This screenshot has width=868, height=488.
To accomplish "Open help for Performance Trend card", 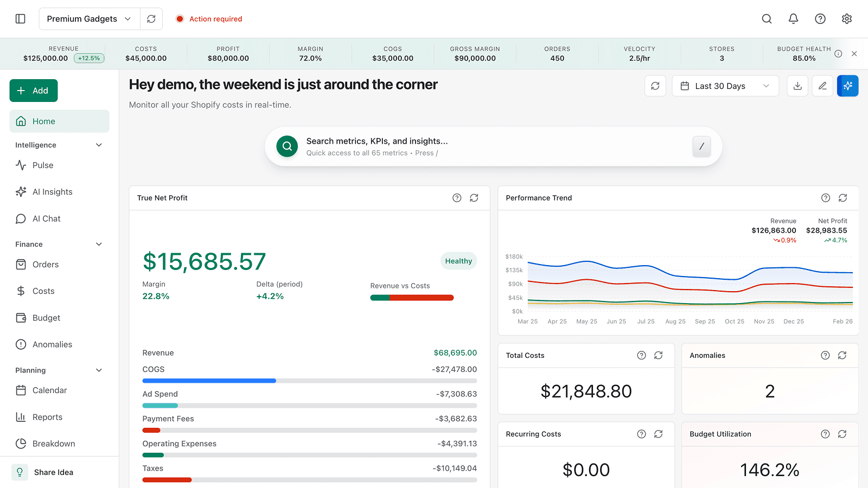I will [x=826, y=198].
